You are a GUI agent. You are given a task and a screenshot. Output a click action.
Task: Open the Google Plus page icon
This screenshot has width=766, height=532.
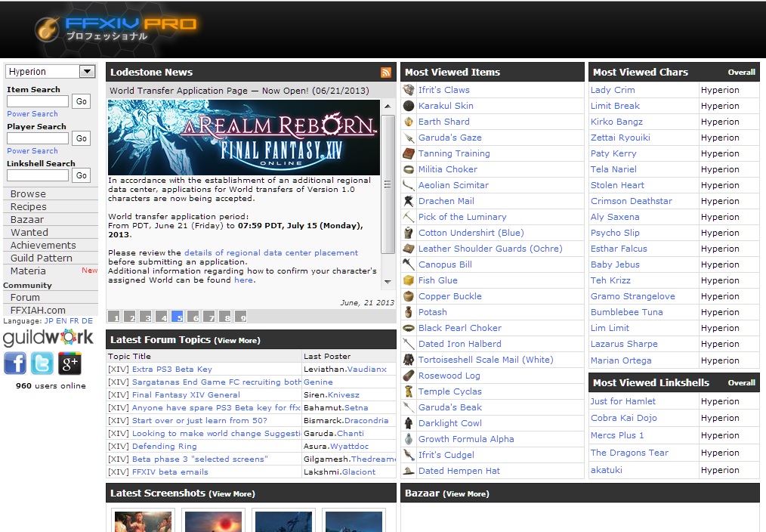coord(69,363)
